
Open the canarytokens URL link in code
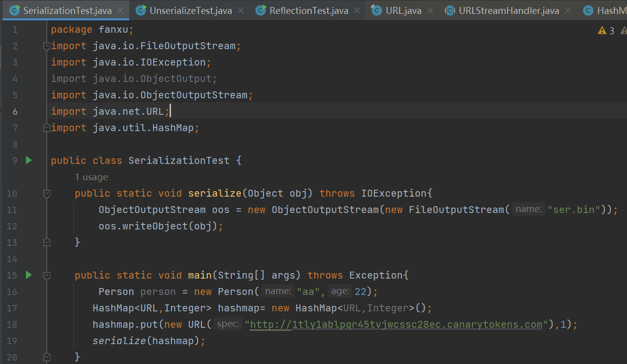[396, 325]
